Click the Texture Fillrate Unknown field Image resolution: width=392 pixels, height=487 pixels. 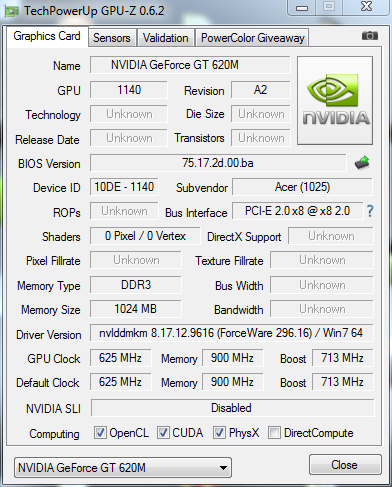(x=322, y=260)
